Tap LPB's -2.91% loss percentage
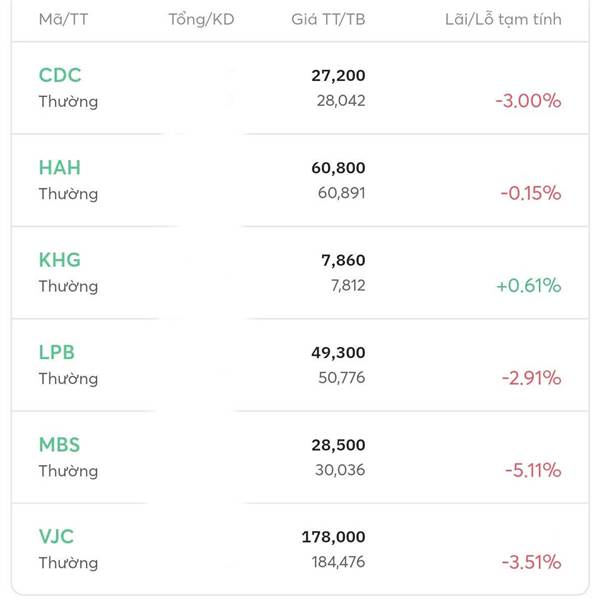This screenshot has width=600, height=600. click(530, 378)
